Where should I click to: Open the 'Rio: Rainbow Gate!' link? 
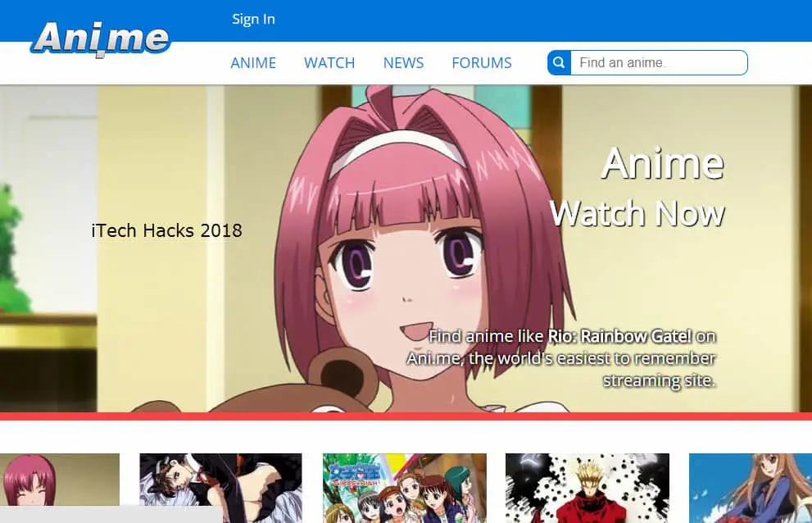point(620,336)
